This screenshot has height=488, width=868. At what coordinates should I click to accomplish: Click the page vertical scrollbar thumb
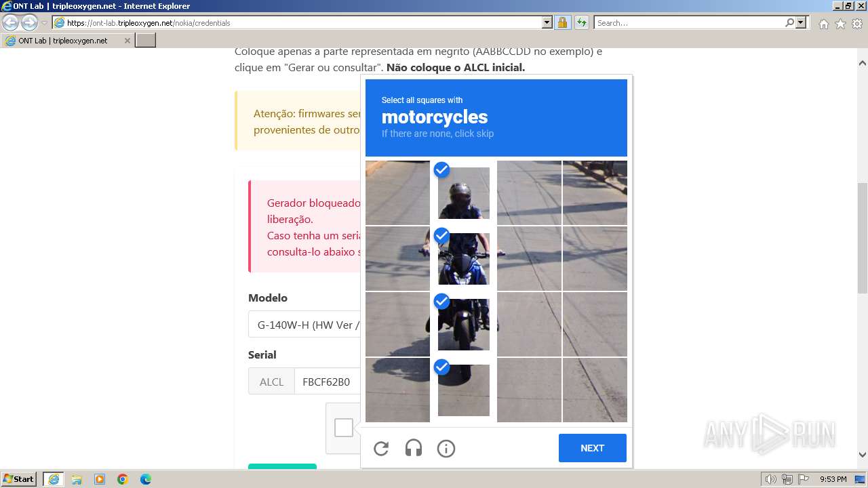point(863,237)
